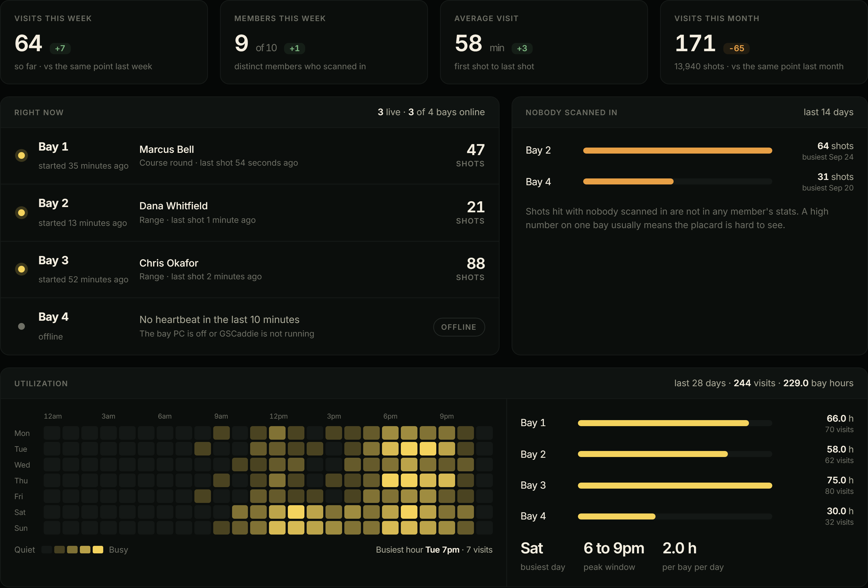
Task: Click 'last 14 days' in Nobody Scanned In
Action: pyautogui.click(x=828, y=112)
